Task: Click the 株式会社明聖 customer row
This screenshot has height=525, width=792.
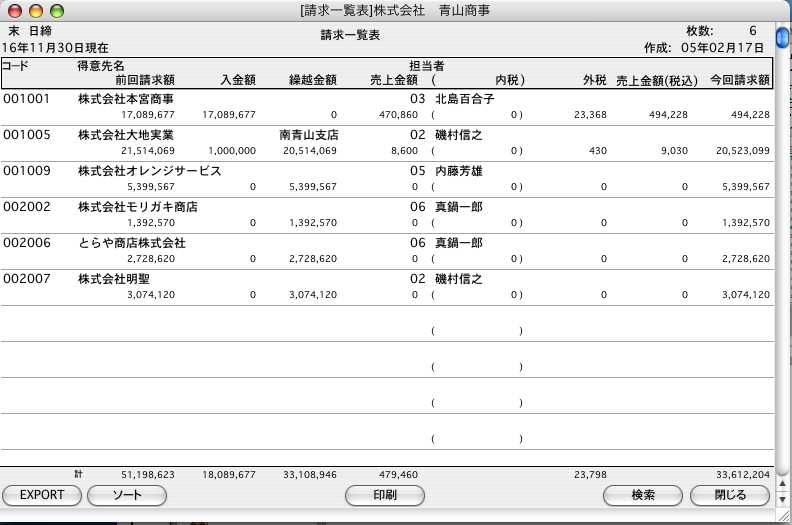Action: pos(108,279)
